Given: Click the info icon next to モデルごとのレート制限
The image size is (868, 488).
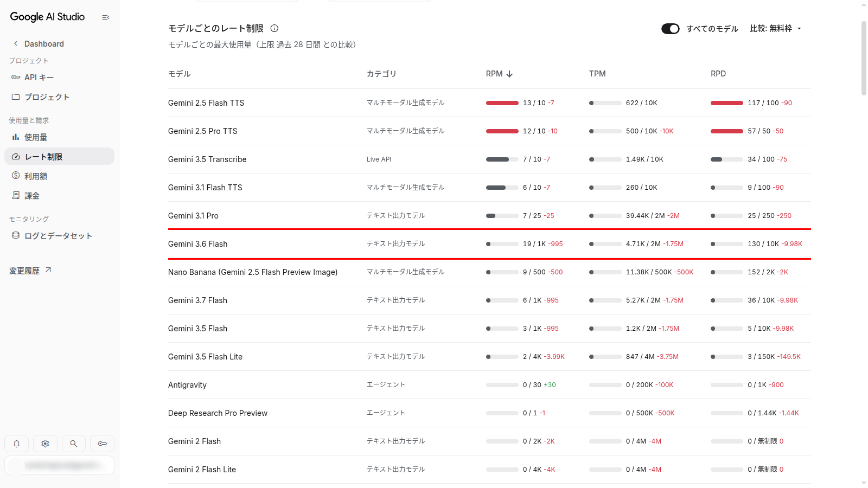Looking at the screenshot, I should (275, 28).
